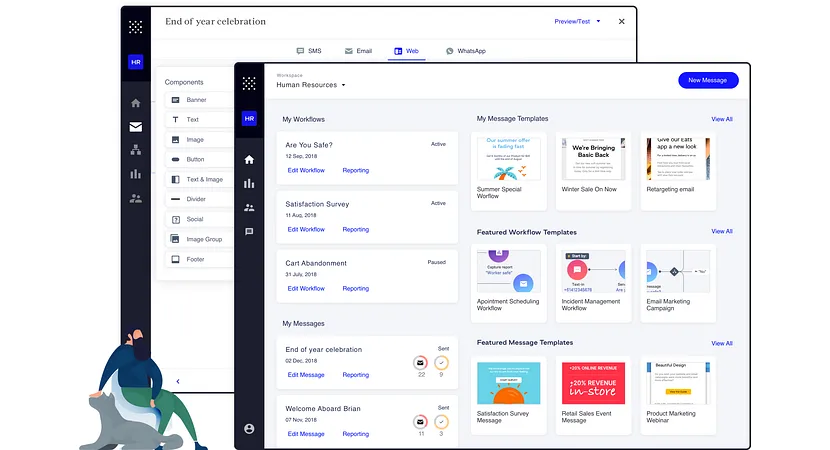
Task: Edit the Cart Abandonment workflow
Action: pyautogui.click(x=306, y=289)
